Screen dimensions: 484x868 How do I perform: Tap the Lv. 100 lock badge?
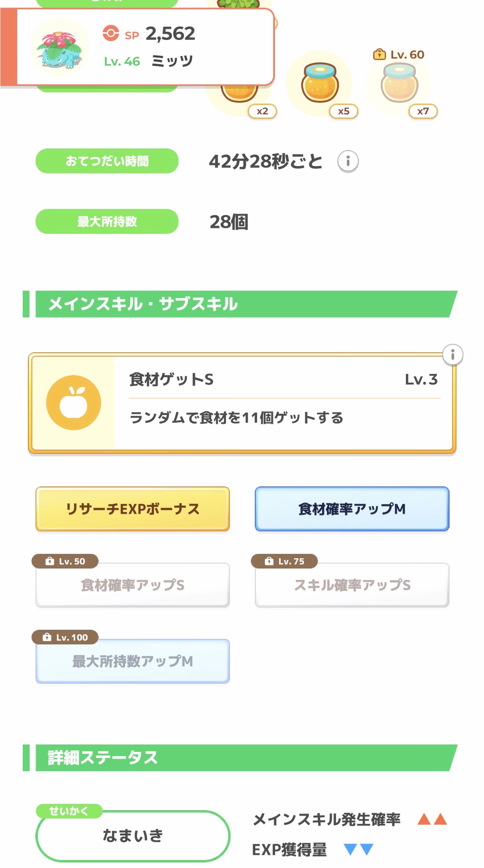(x=65, y=637)
